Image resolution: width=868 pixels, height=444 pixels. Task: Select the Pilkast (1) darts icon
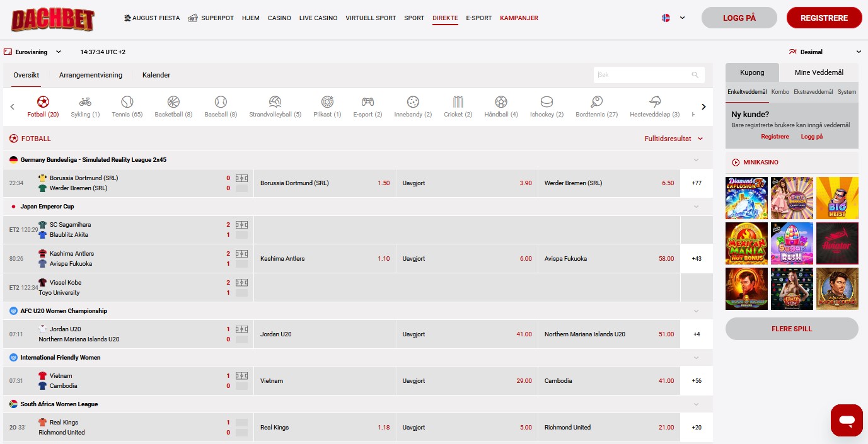[x=327, y=102]
